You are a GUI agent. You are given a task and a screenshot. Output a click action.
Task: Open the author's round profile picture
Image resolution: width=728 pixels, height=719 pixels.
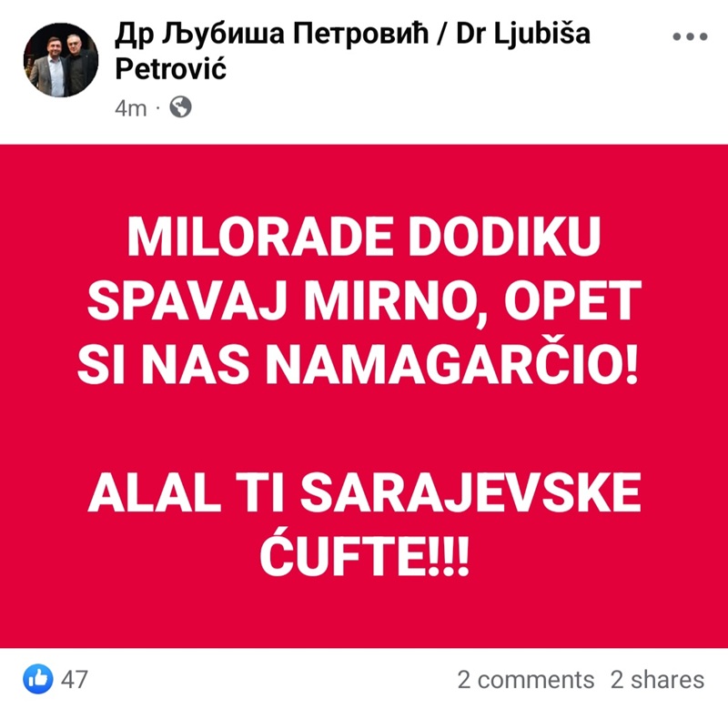click(61, 60)
